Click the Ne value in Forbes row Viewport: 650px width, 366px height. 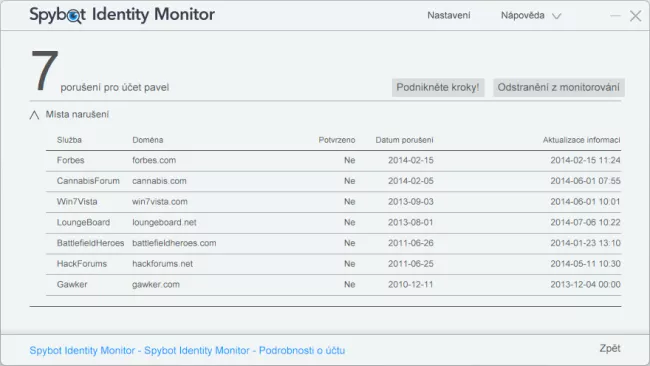click(349, 160)
